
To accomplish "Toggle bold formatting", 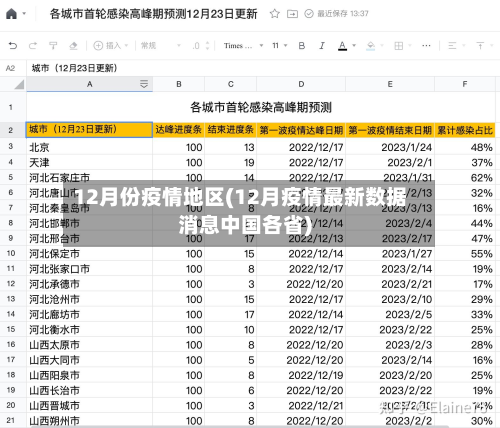I will tap(302, 45).
